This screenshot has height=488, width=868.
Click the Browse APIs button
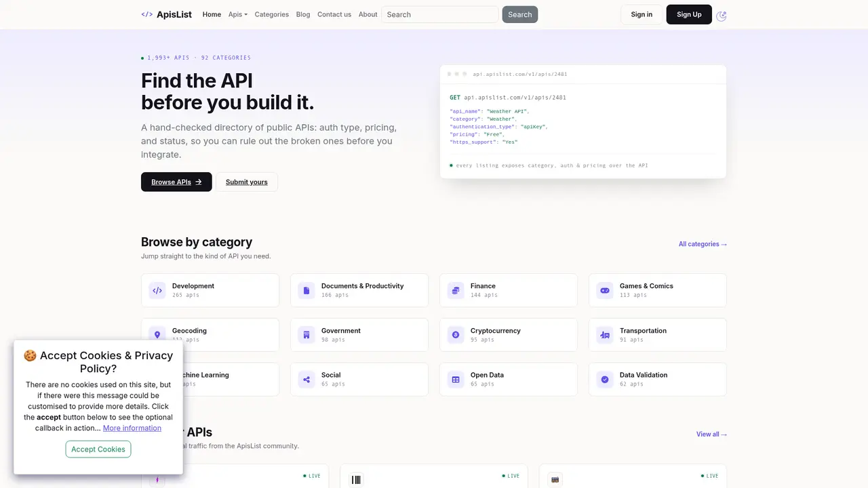pyautogui.click(x=176, y=182)
